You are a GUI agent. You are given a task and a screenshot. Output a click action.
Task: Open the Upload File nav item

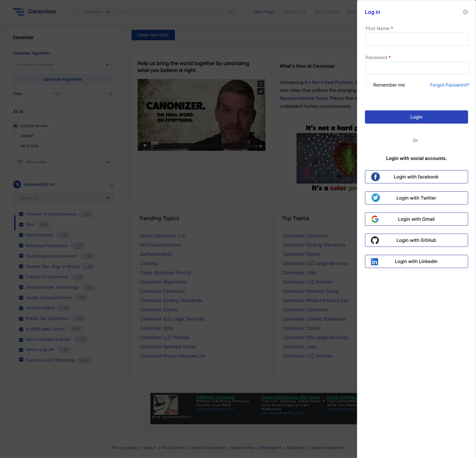(x=294, y=12)
